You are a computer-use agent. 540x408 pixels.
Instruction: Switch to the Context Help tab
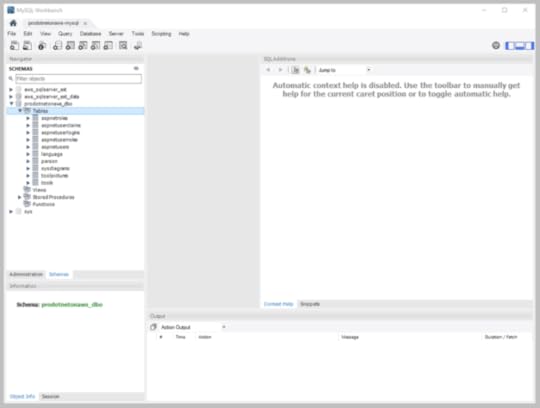[x=278, y=304]
